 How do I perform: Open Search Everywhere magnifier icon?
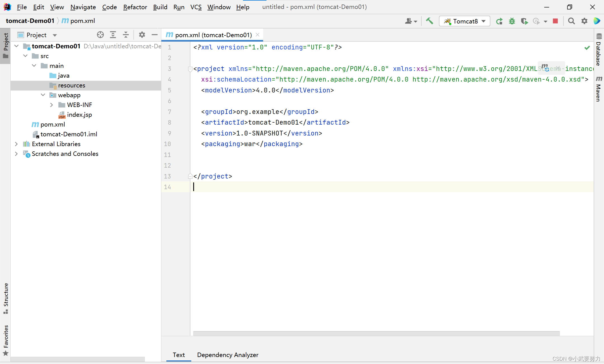pyautogui.click(x=571, y=21)
